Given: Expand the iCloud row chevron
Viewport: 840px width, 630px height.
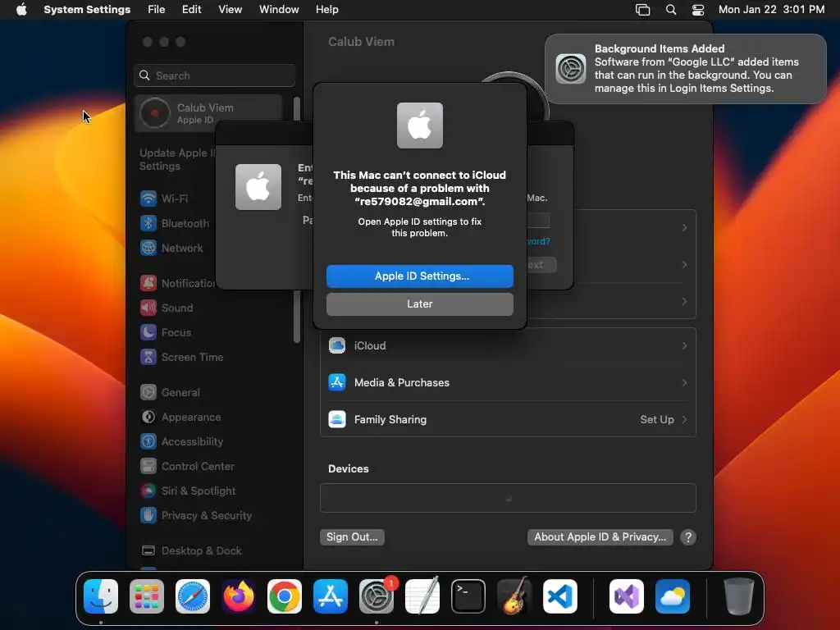Looking at the screenshot, I should tap(684, 345).
